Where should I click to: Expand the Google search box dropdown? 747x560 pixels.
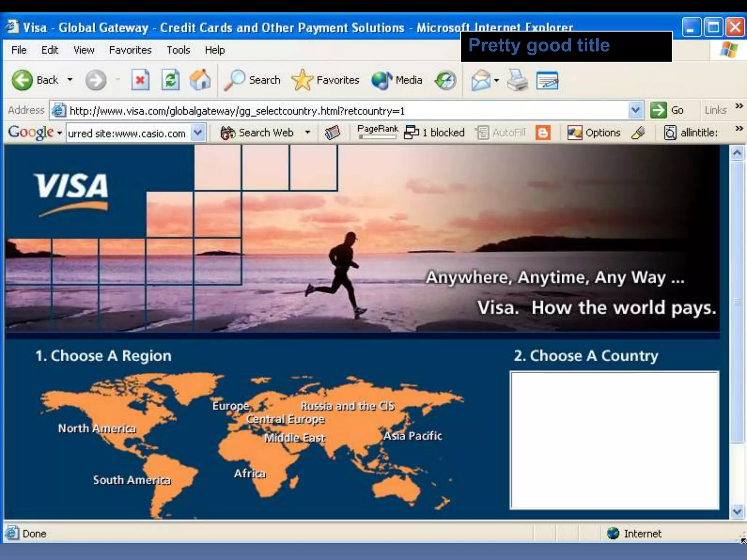198,132
